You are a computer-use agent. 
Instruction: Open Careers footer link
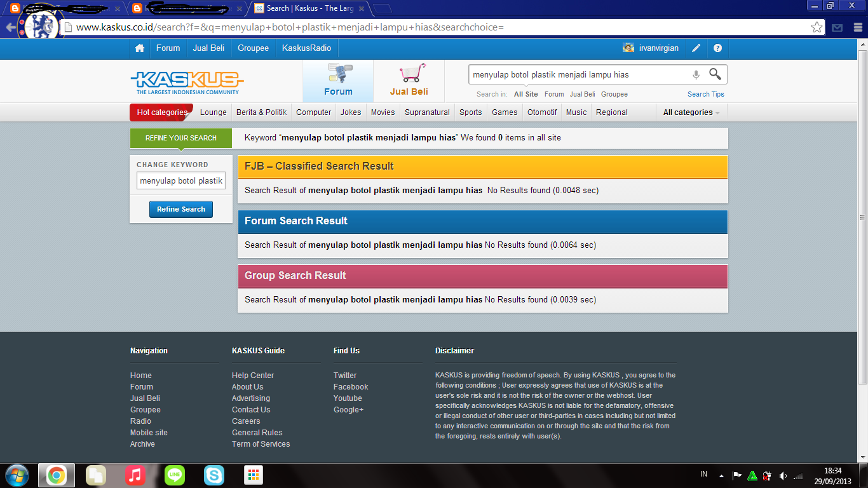[246, 421]
